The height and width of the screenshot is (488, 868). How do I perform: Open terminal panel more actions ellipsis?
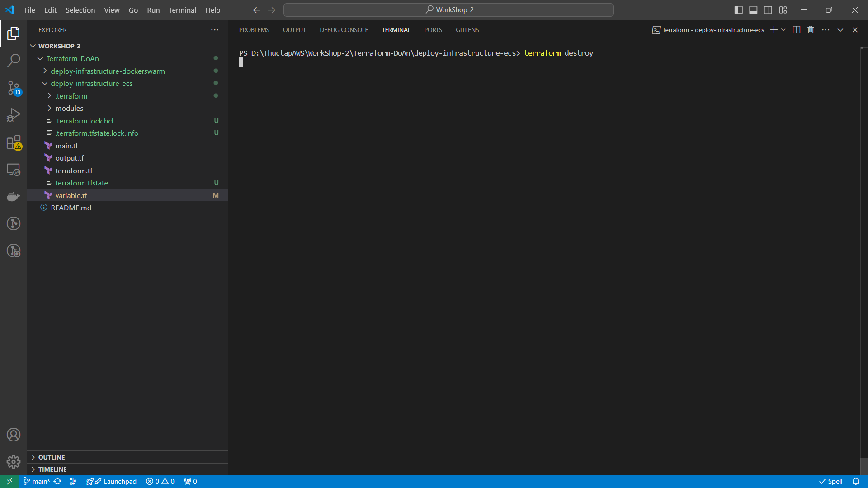(x=826, y=30)
